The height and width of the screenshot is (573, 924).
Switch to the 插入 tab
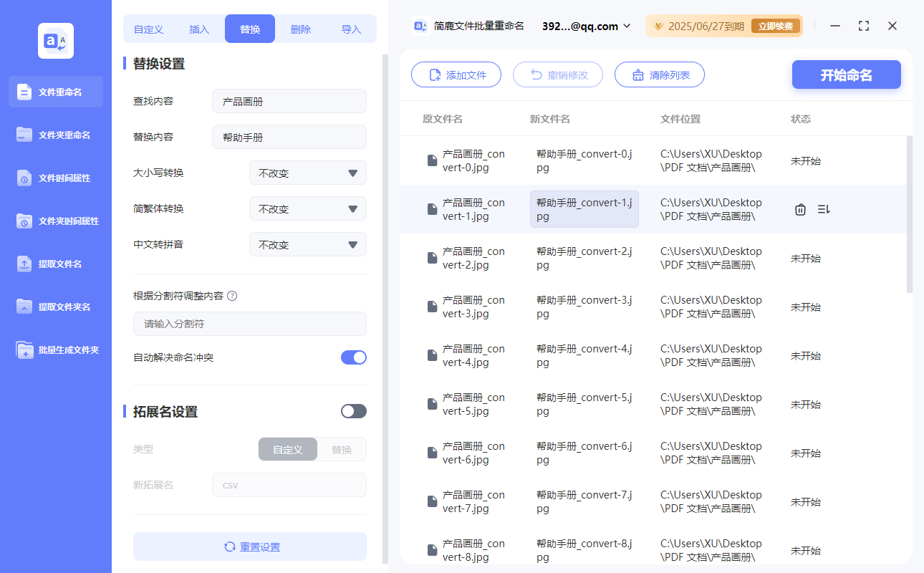tap(198, 28)
